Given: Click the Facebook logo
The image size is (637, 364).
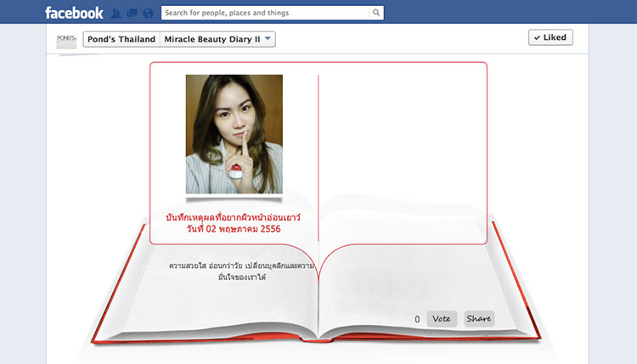Looking at the screenshot, I should 74,13.
